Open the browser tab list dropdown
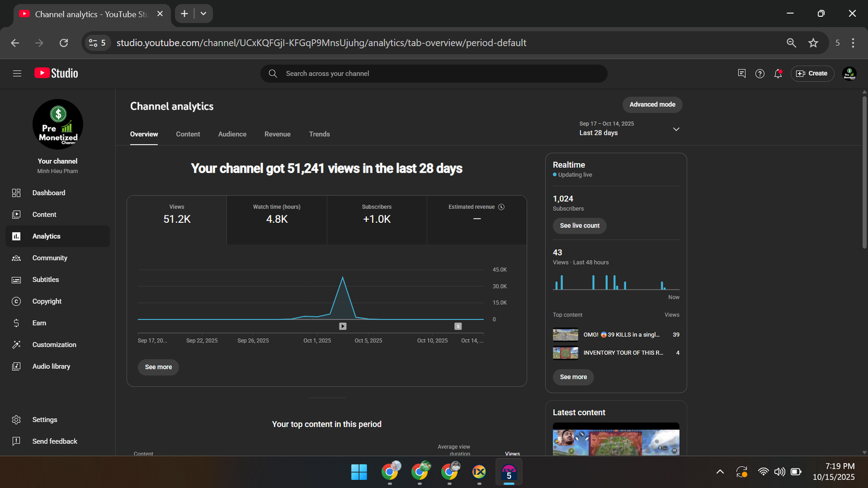Screen dimensions: 868x488 tap(203, 14)
